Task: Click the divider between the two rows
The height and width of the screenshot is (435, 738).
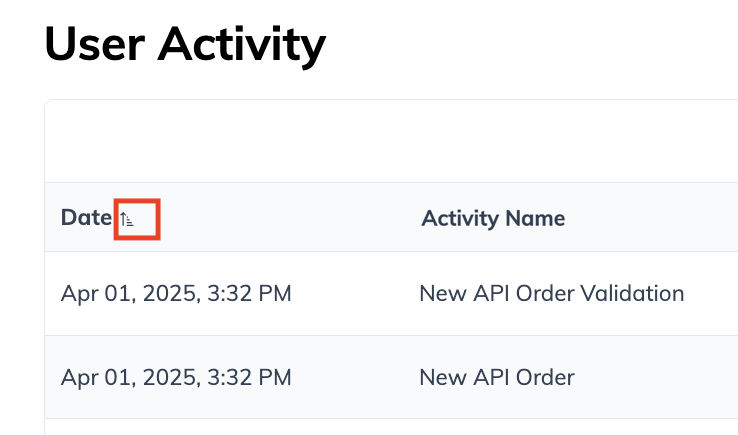Action: [x=390, y=335]
